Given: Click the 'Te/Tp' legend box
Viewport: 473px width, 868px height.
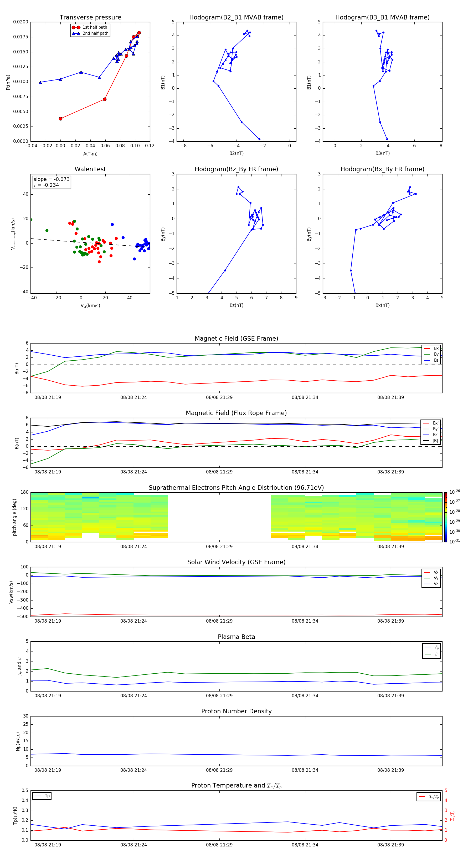Looking at the screenshot, I should 429,796.
